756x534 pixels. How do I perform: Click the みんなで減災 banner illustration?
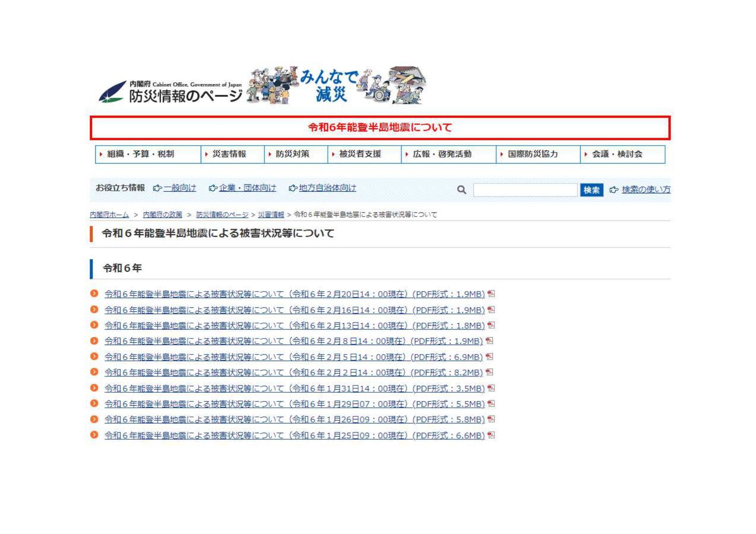coord(336,85)
